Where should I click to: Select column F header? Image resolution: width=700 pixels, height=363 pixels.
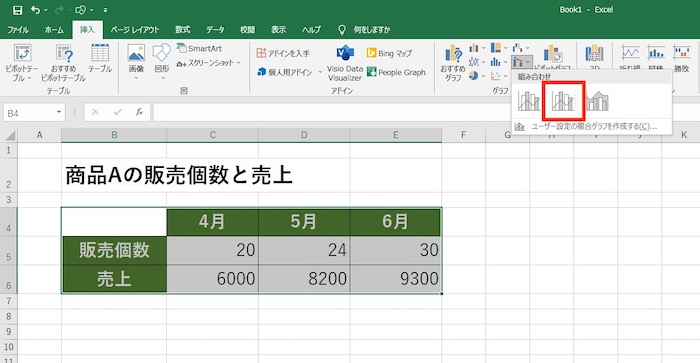click(x=463, y=135)
